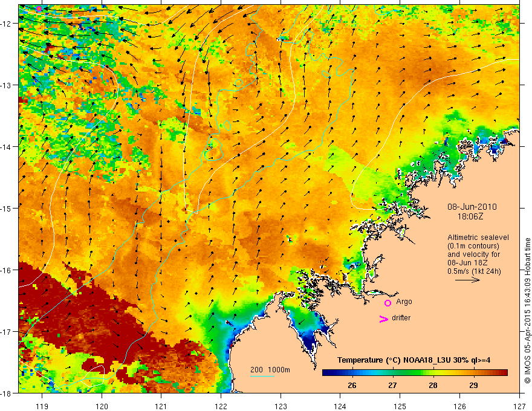Click the colour bar value 28
The width and height of the screenshot is (532, 411).
tap(433, 385)
